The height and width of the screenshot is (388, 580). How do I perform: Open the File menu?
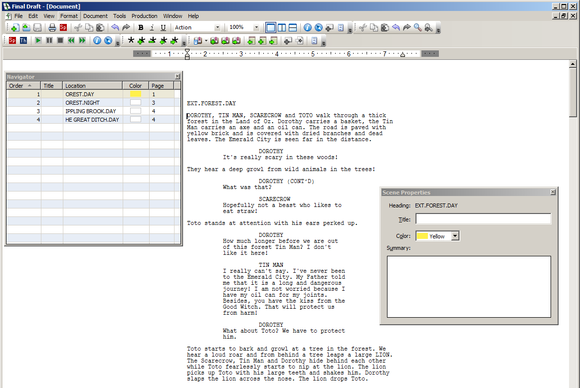[18, 16]
